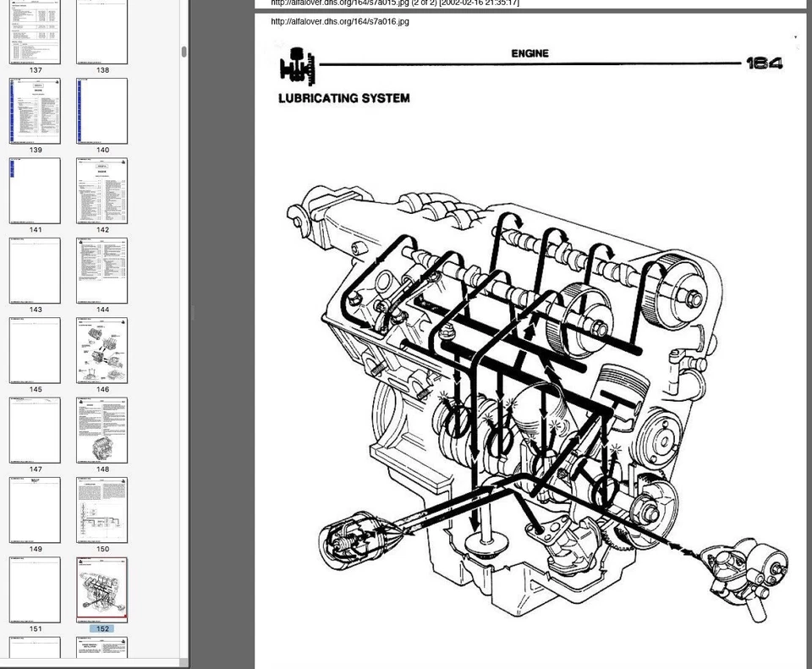This screenshot has width=812, height=669.
Task: Open the blank page 151 thumbnail
Action: 35,589
